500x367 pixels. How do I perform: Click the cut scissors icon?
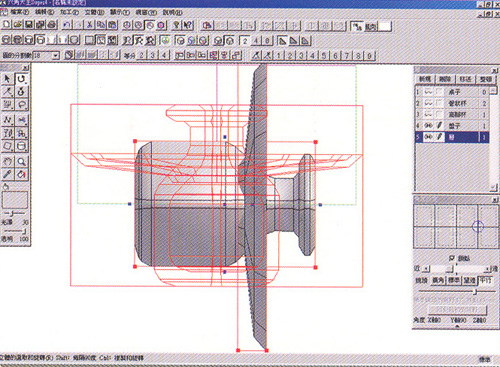[90, 25]
